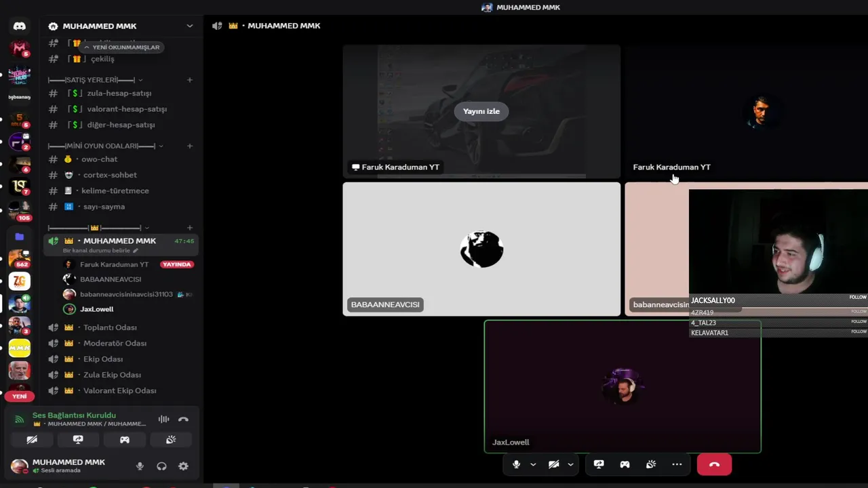Open the red M server with badge 5

click(20, 49)
